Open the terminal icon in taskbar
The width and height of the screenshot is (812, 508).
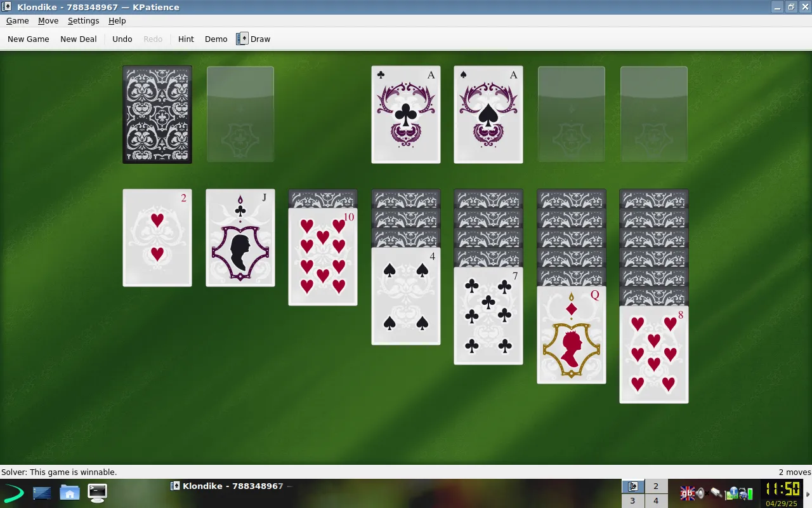[97, 492]
